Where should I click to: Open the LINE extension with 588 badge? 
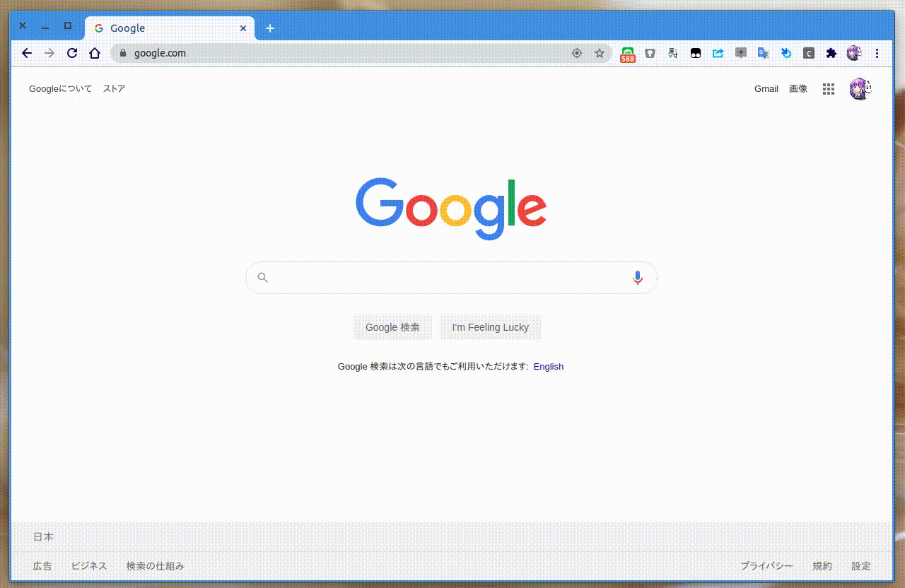point(627,54)
